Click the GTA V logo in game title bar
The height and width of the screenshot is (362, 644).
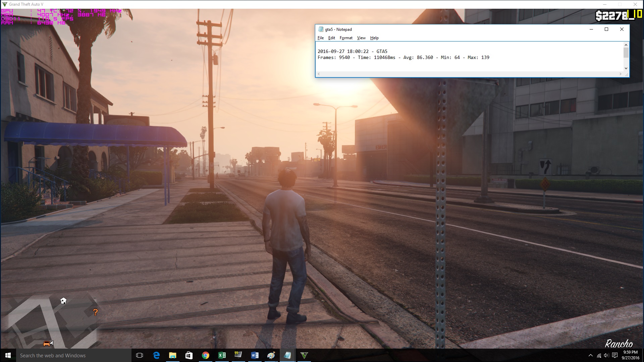pyautogui.click(x=5, y=4)
